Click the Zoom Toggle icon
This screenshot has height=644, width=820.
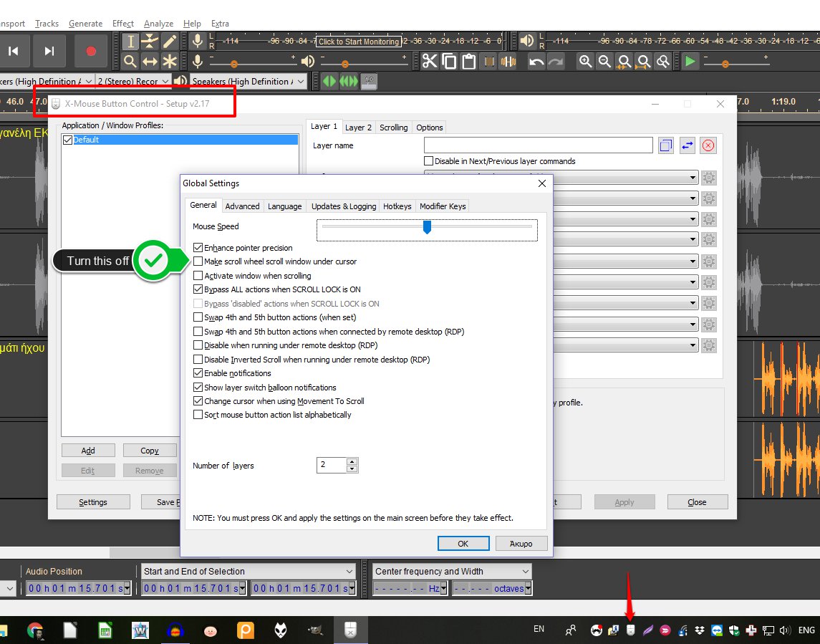[663, 61]
